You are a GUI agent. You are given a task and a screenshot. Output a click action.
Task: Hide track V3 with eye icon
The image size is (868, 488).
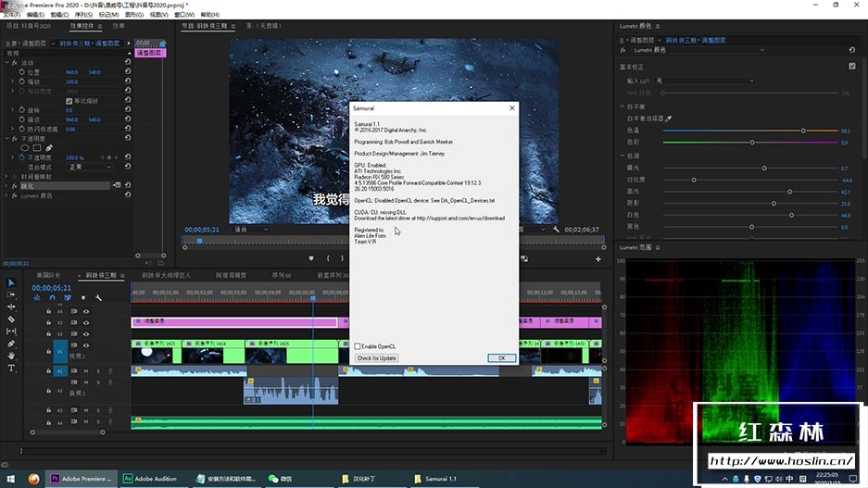tap(86, 322)
